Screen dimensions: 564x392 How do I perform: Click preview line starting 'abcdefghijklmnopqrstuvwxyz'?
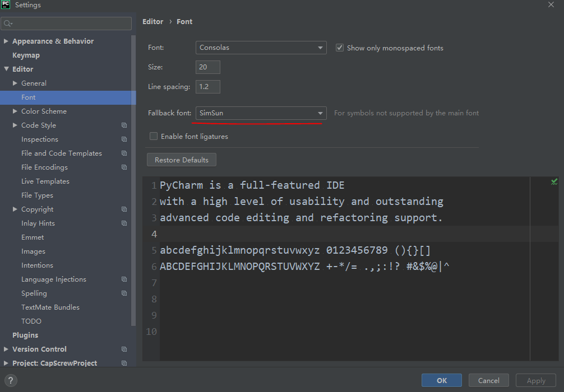point(295,250)
